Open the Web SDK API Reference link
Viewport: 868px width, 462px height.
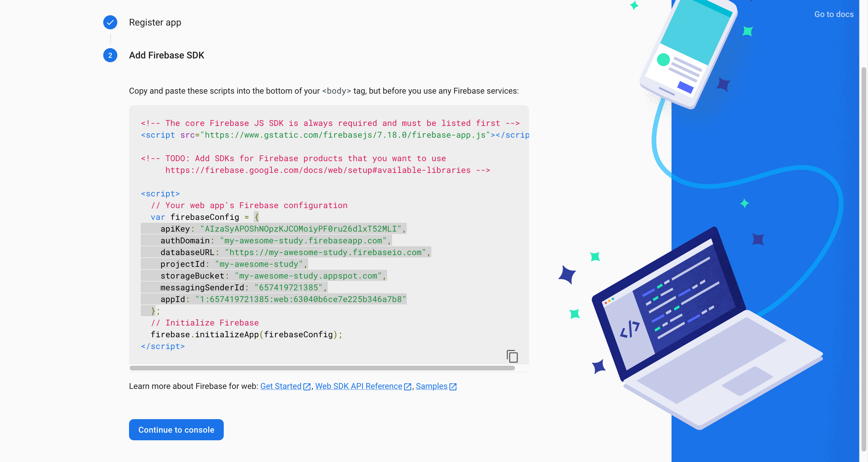[x=359, y=386]
